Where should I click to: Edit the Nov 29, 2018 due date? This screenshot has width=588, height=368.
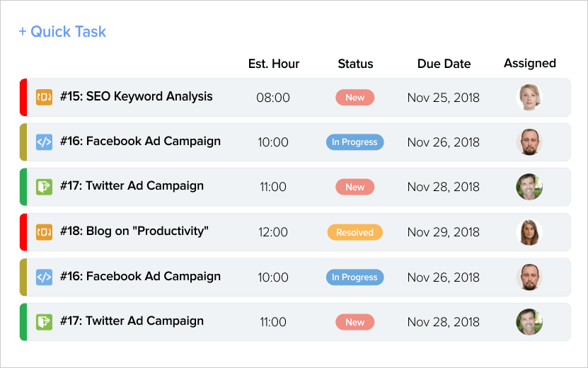(443, 232)
